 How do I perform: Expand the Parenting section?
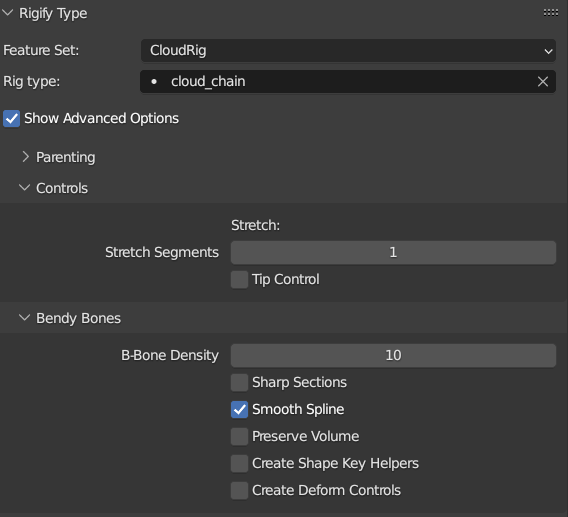[x=25, y=157]
